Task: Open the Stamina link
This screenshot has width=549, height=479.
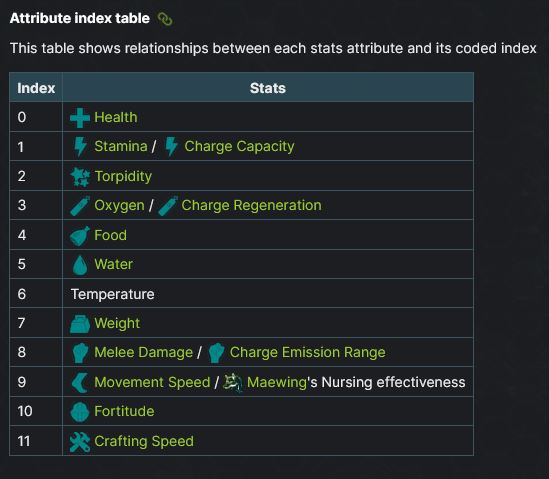Action: click(x=121, y=146)
